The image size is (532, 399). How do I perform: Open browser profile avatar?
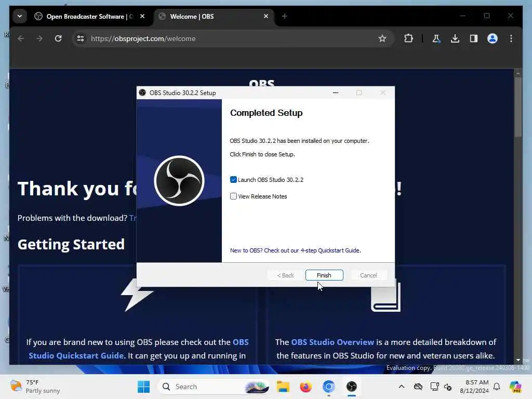(x=493, y=38)
